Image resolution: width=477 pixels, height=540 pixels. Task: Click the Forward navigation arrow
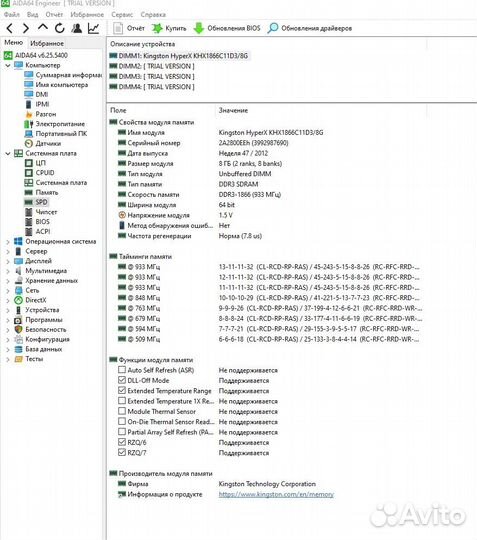[x=26, y=28]
